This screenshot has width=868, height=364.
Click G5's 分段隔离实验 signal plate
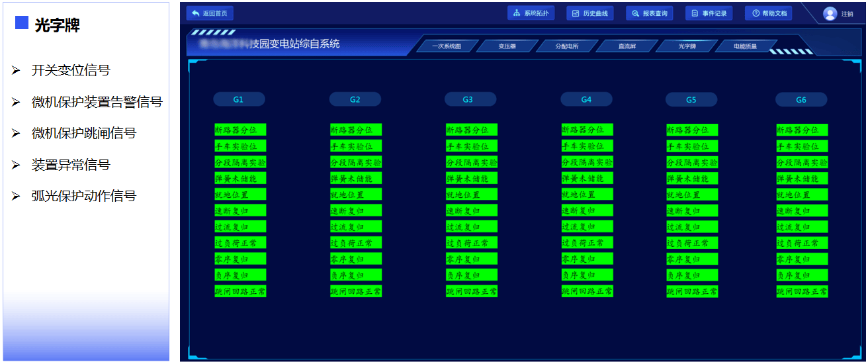[x=692, y=162]
